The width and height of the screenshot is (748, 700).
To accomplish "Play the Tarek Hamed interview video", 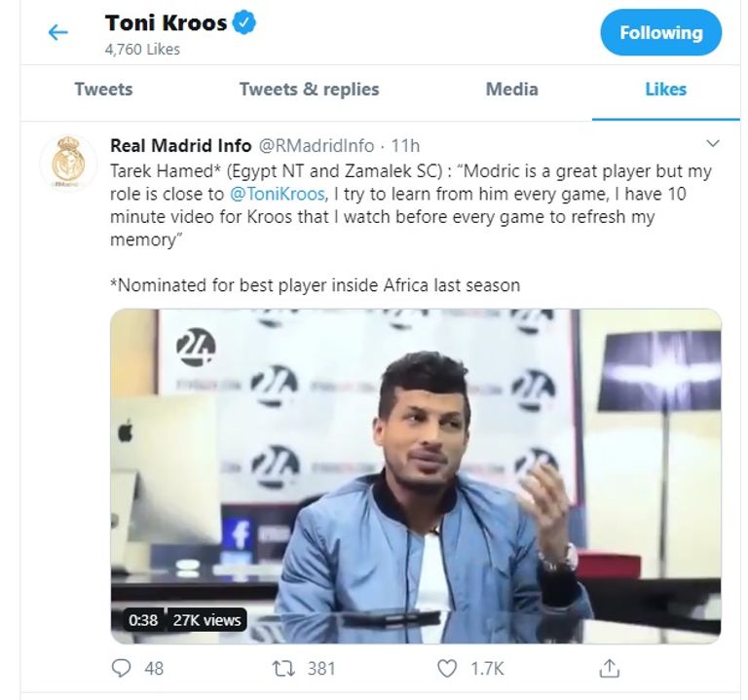I will point(416,475).
